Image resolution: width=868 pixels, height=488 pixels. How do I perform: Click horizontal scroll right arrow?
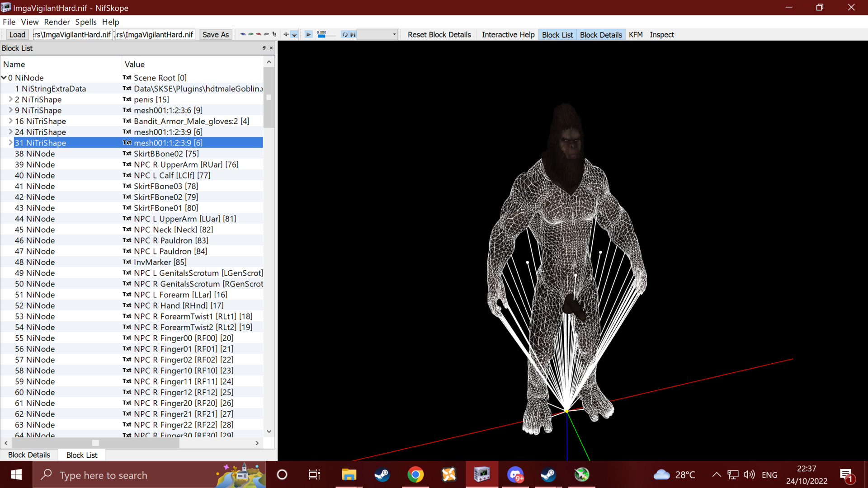point(257,443)
